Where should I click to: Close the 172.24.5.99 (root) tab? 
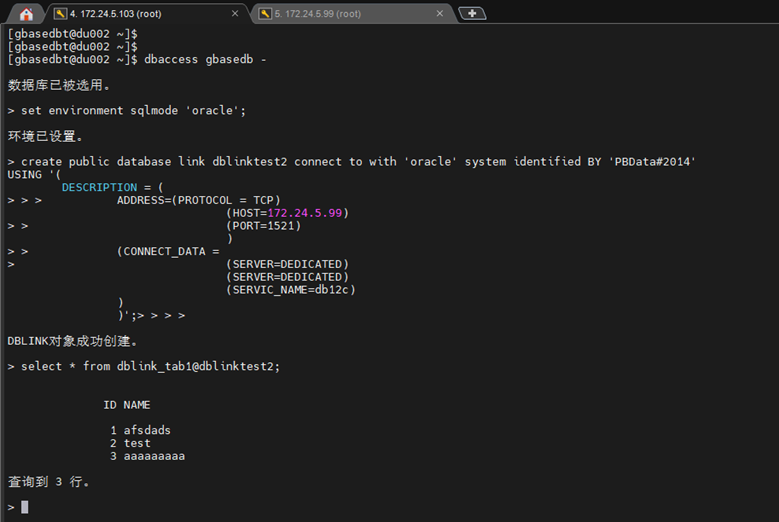[440, 13]
